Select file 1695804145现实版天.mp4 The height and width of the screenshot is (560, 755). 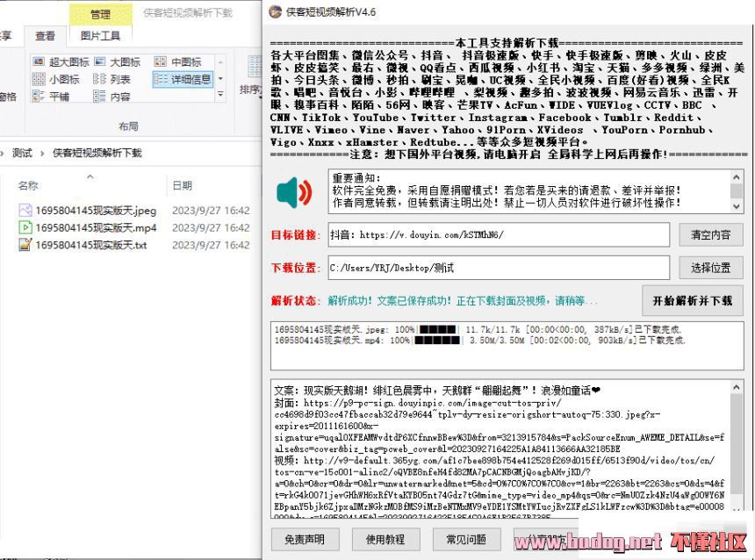96,227
